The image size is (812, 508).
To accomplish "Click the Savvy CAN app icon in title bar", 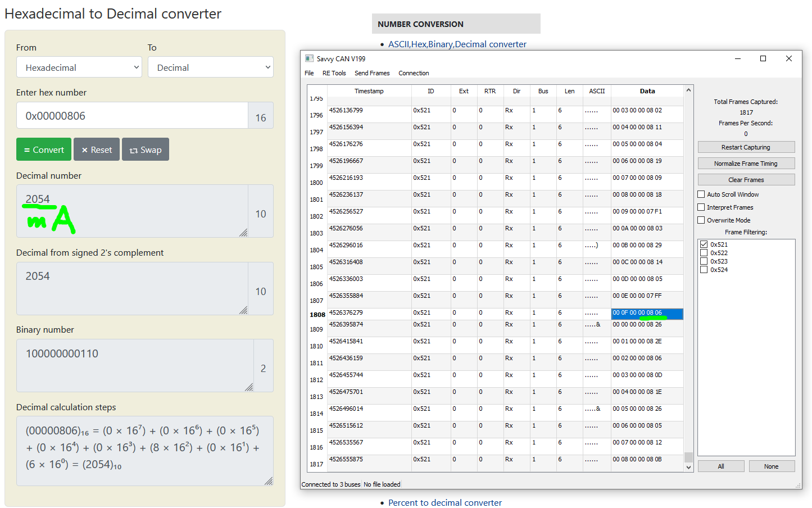I will (x=309, y=58).
